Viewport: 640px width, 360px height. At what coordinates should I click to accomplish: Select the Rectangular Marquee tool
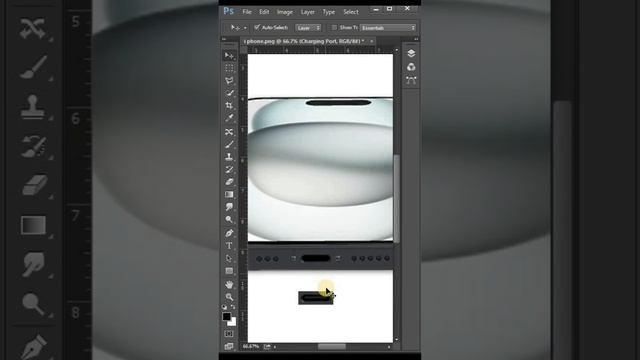(229, 68)
